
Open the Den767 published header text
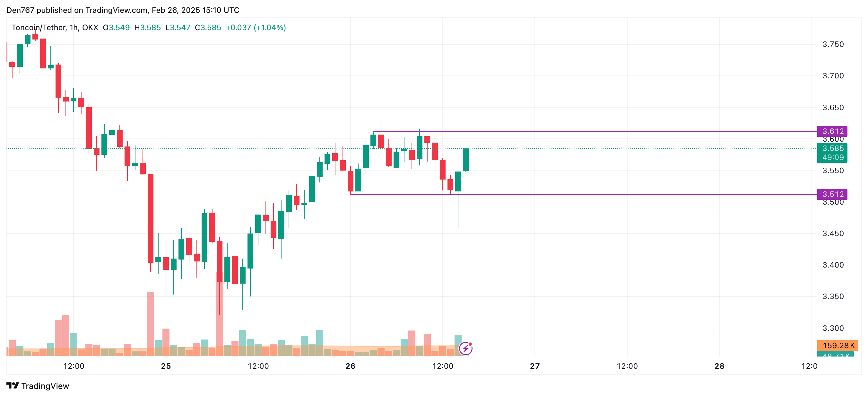click(x=123, y=10)
